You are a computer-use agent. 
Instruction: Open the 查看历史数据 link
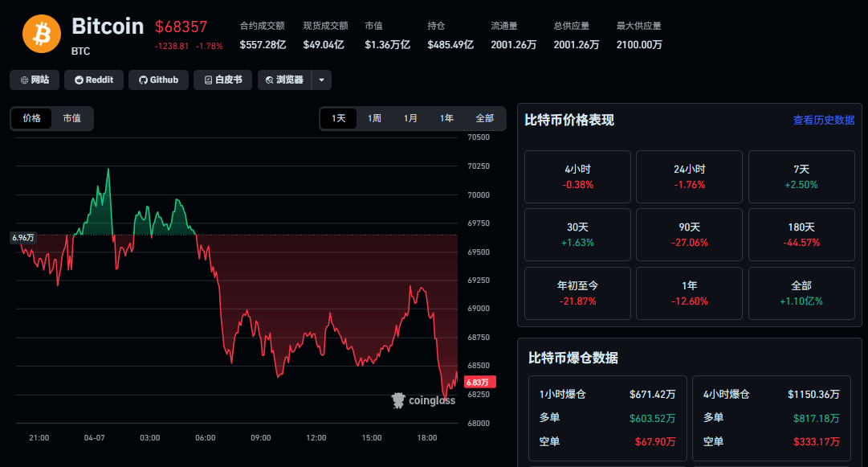coord(823,120)
